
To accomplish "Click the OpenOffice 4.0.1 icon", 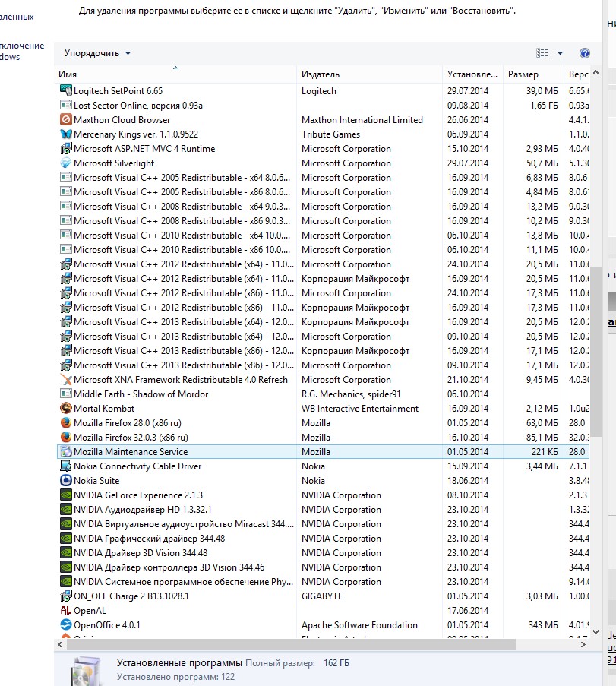I will (x=65, y=624).
